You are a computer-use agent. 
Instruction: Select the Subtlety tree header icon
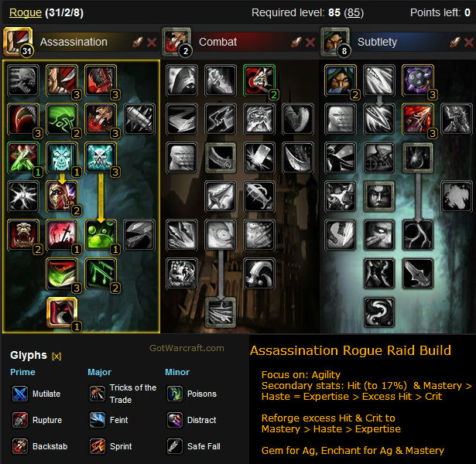(x=335, y=42)
